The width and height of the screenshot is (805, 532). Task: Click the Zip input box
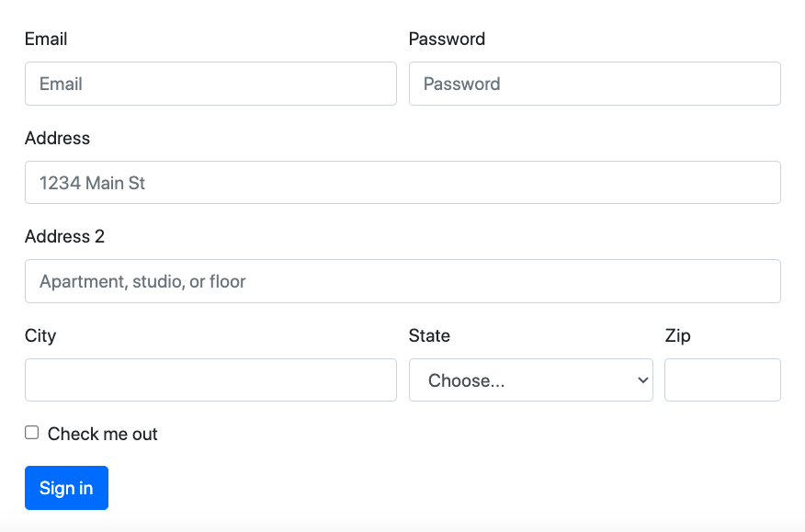point(722,379)
